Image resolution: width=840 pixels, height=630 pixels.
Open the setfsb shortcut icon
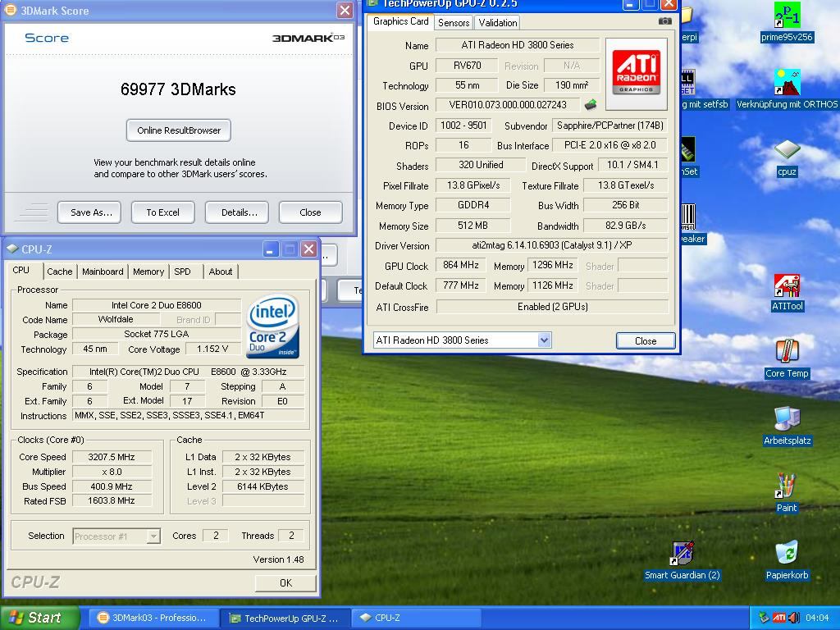coord(687,83)
